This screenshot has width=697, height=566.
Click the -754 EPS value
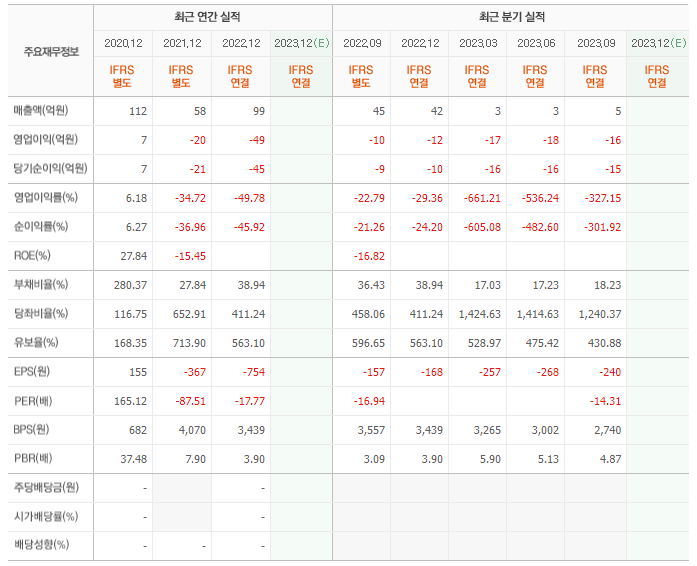click(x=253, y=372)
